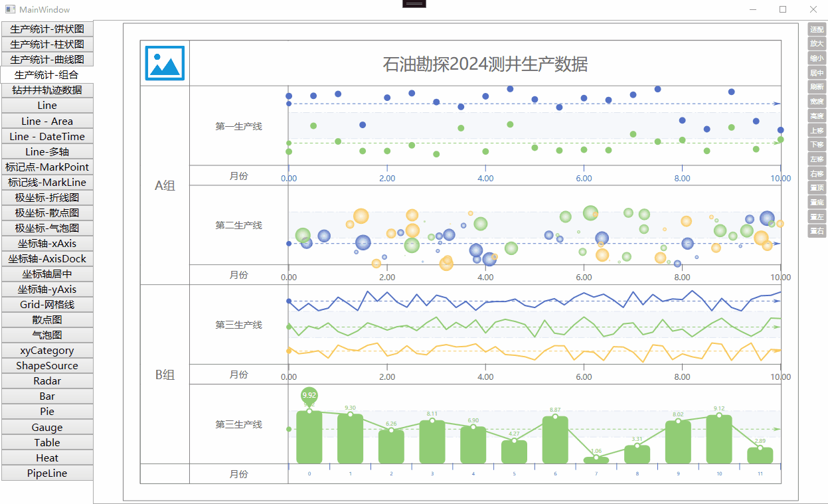Screen dimensions: 828x504
Task: Open the Line-多轴 example
Action: [47, 151]
